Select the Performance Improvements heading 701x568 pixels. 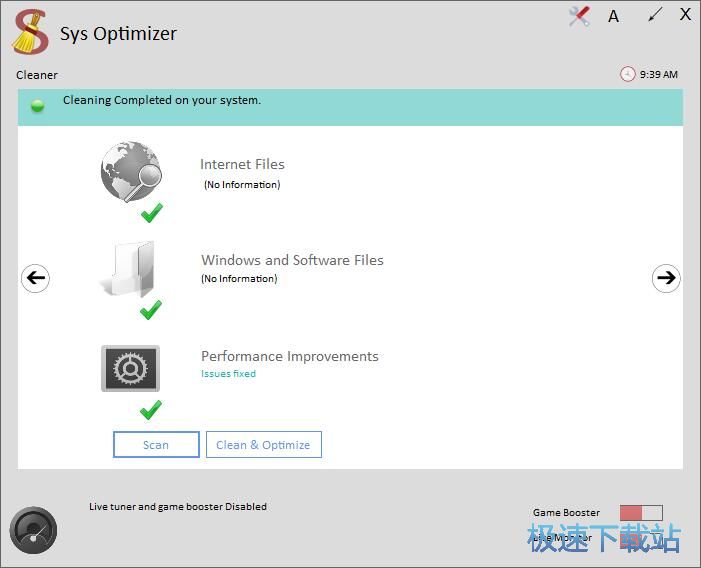coord(290,356)
